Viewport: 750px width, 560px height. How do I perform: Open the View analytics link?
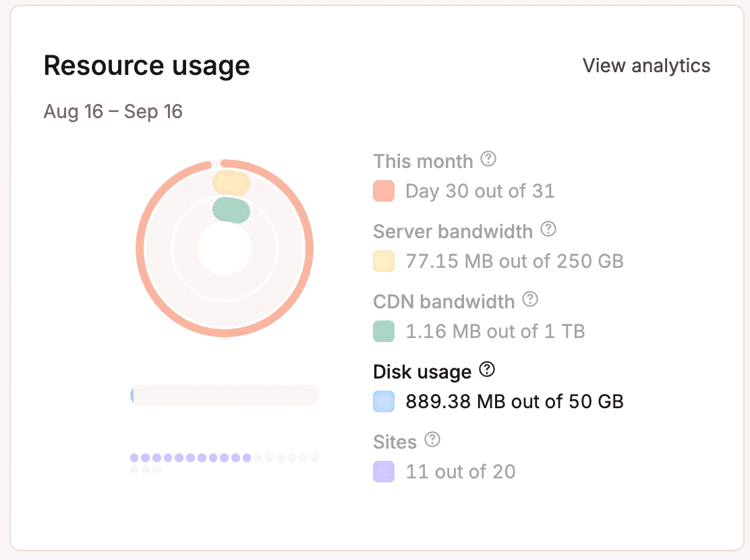(x=645, y=65)
